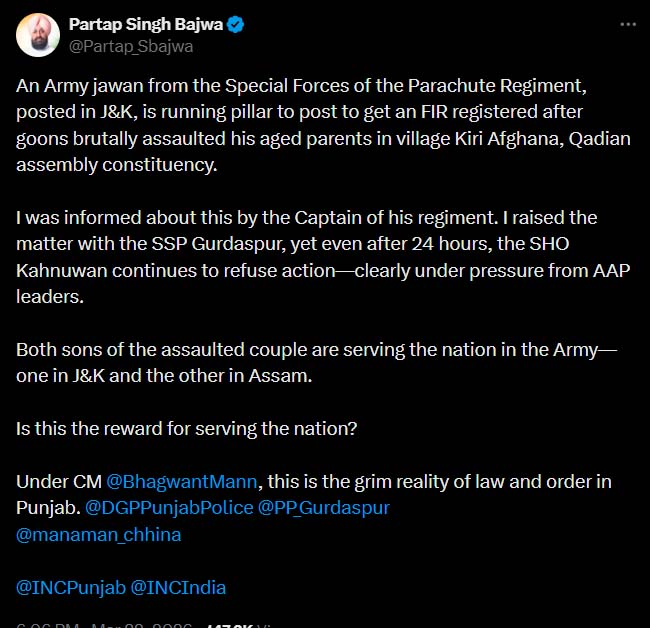650x628 pixels.
Task: Select the @INCIndia mention link
Action: tap(179, 588)
